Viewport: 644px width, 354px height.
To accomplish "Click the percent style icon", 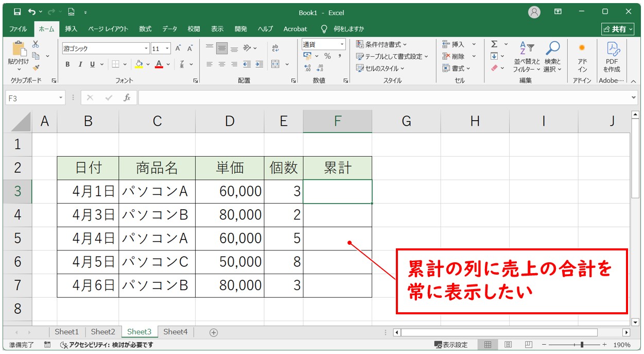I will (327, 56).
